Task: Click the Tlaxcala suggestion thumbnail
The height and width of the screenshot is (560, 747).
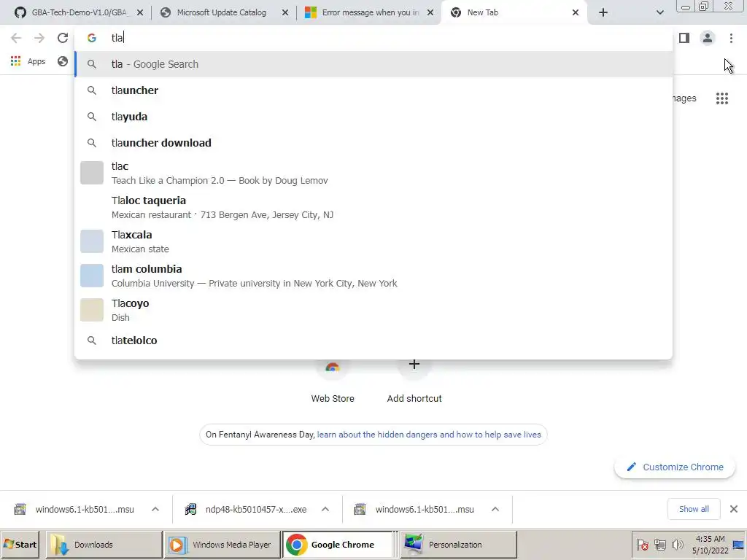Action: point(92,241)
